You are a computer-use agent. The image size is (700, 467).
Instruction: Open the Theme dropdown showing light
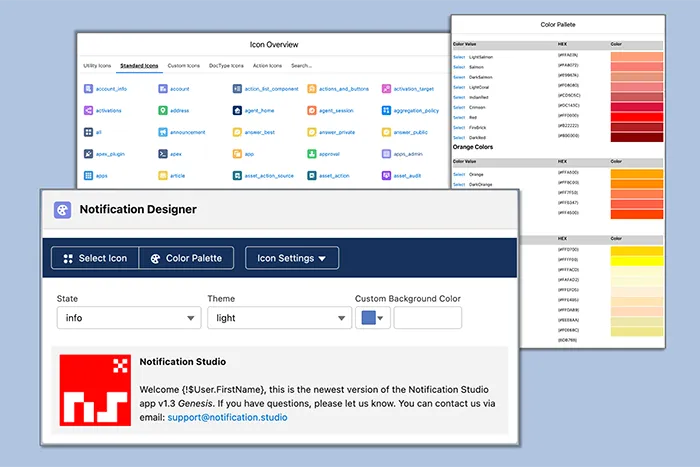click(279, 318)
